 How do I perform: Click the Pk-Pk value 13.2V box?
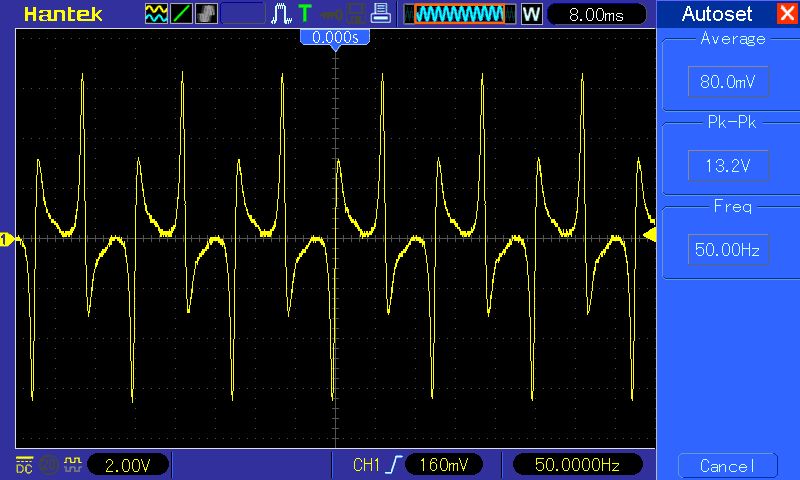pyautogui.click(x=728, y=165)
